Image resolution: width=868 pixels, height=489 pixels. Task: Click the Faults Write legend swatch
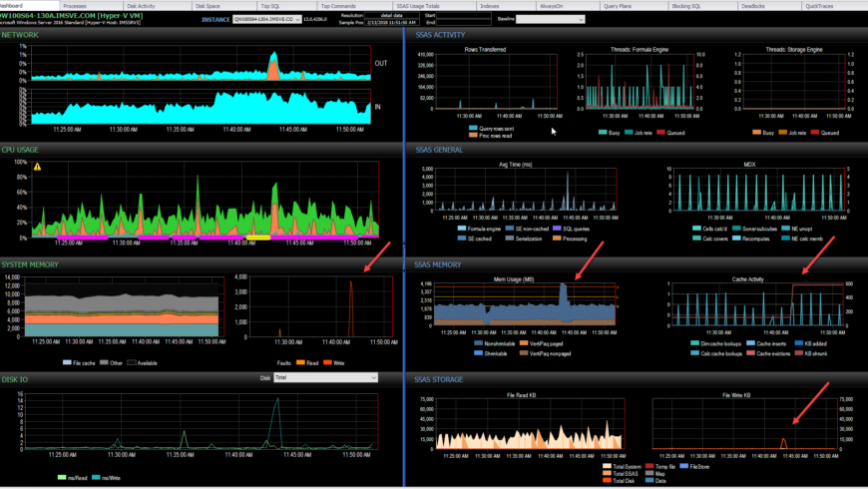[327, 362]
